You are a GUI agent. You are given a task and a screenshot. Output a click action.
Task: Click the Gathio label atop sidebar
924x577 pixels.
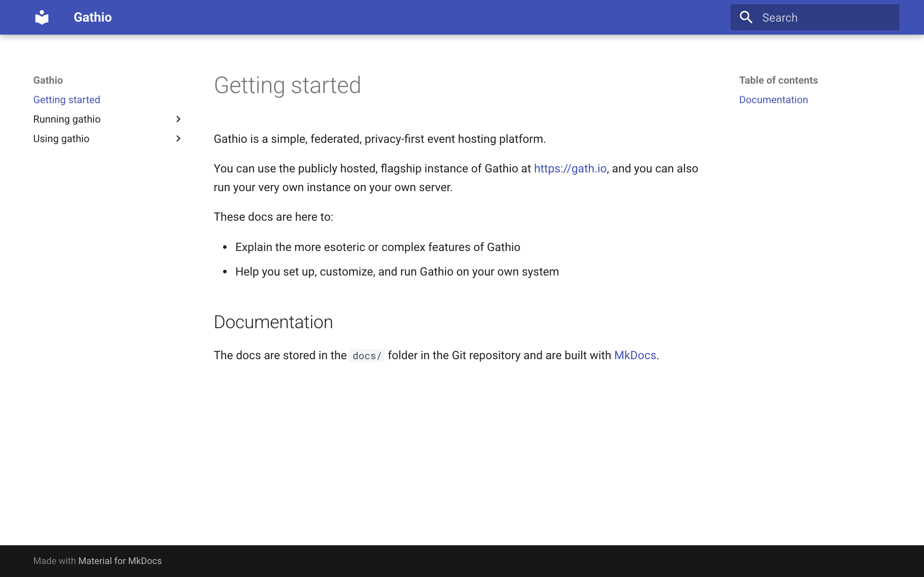click(48, 80)
